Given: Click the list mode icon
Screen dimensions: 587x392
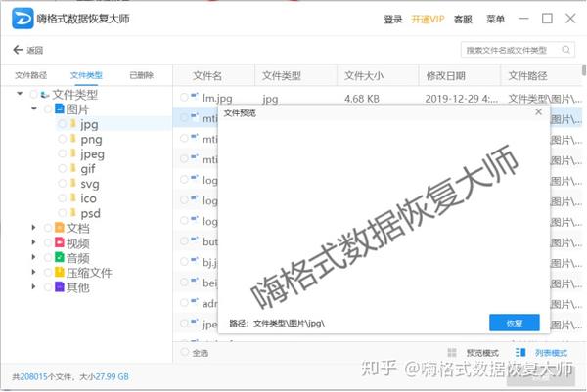Looking at the screenshot, I should click(520, 352).
